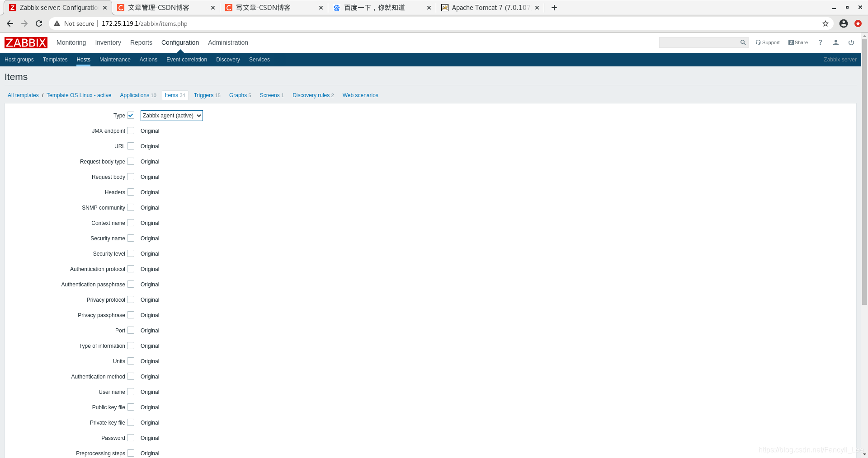Open the Screens 1 link

(272, 95)
